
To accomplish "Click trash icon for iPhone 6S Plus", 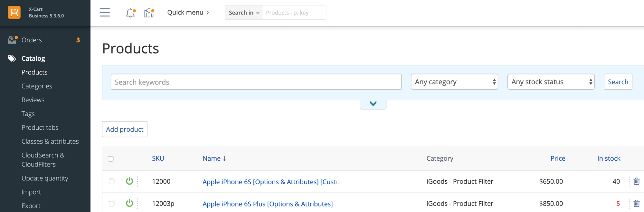I will 636,204.
